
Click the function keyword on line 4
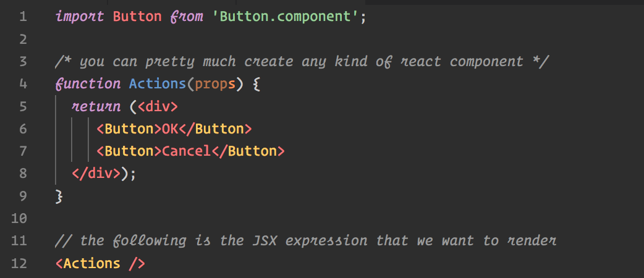click(88, 84)
